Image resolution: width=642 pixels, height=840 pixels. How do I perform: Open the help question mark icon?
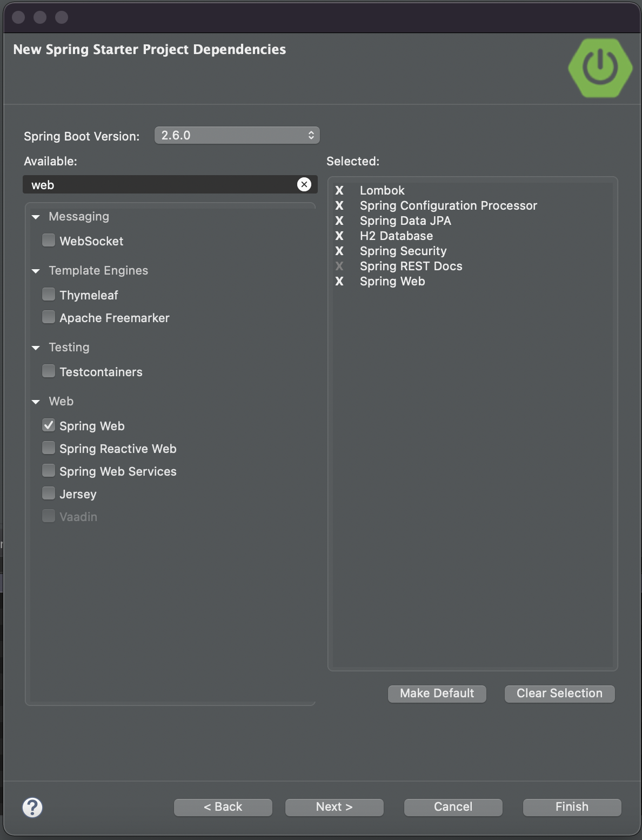coord(32,808)
